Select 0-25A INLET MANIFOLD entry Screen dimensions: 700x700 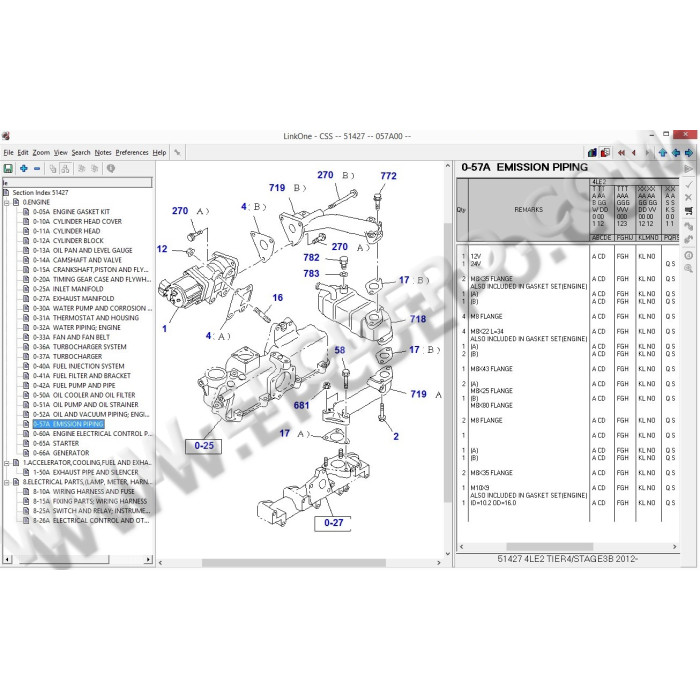click(x=68, y=289)
